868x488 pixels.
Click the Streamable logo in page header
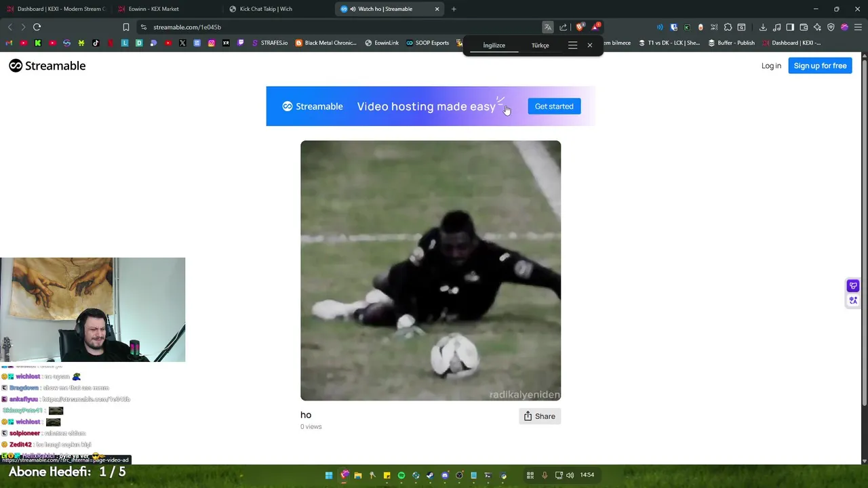pyautogui.click(x=47, y=66)
